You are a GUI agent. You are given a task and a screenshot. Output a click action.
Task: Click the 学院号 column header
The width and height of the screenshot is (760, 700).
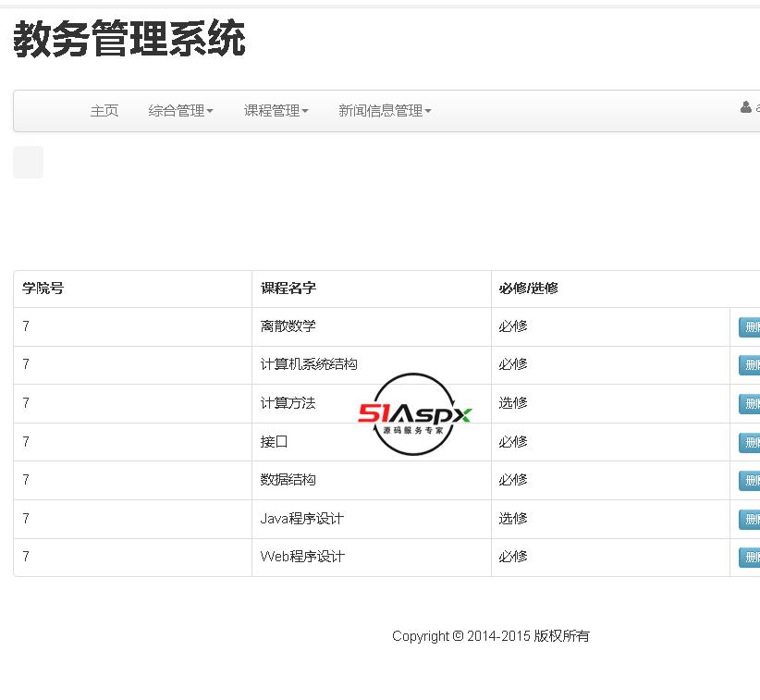click(x=43, y=289)
